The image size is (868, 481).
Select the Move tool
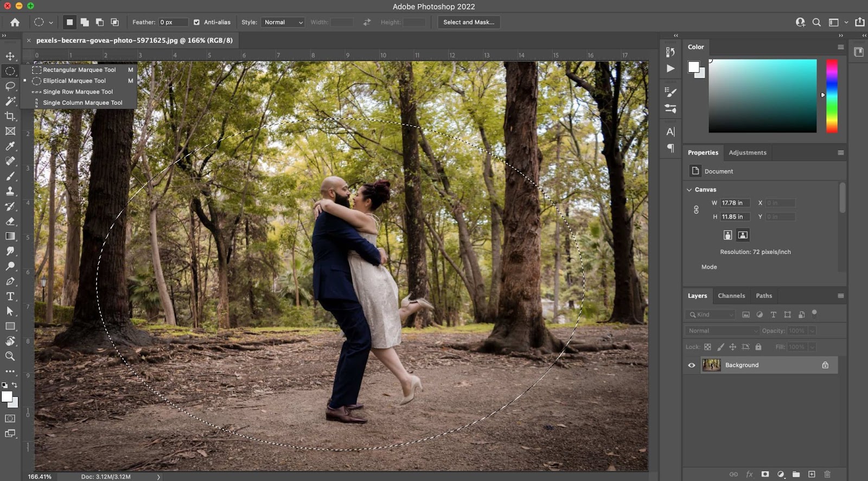pyautogui.click(x=10, y=56)
